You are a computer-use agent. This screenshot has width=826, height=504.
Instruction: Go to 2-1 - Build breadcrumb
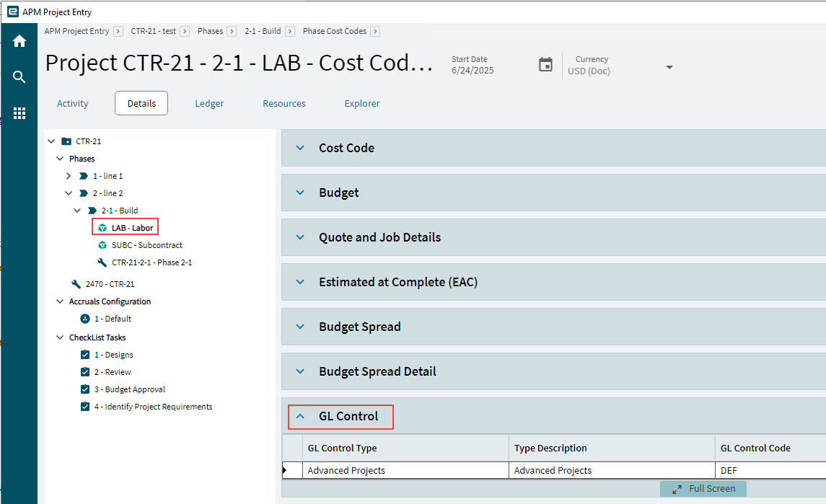point(263,31)
